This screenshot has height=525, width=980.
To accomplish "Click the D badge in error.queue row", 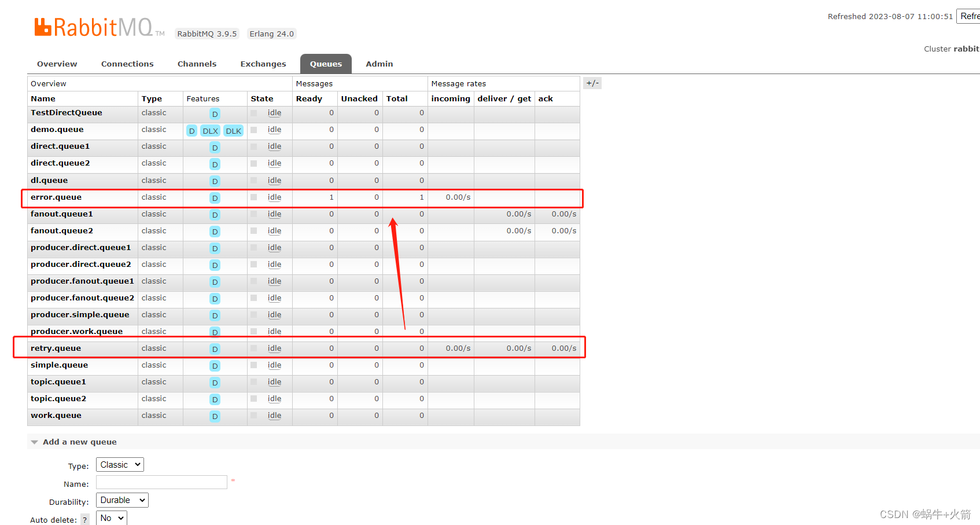I will [215, 198].
